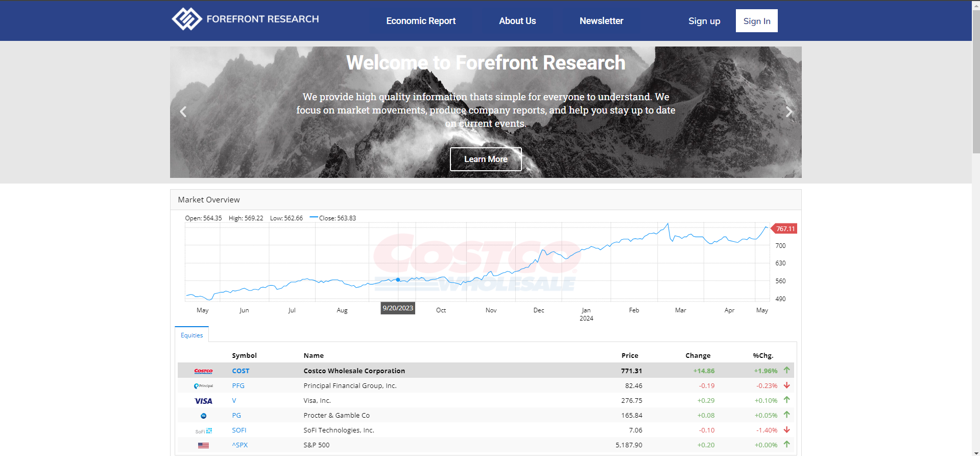Viewport: 980px width, 456px height.
Task: Click the -1.40% percent change value
Action: pyautogui.click(x=767, y=430)
